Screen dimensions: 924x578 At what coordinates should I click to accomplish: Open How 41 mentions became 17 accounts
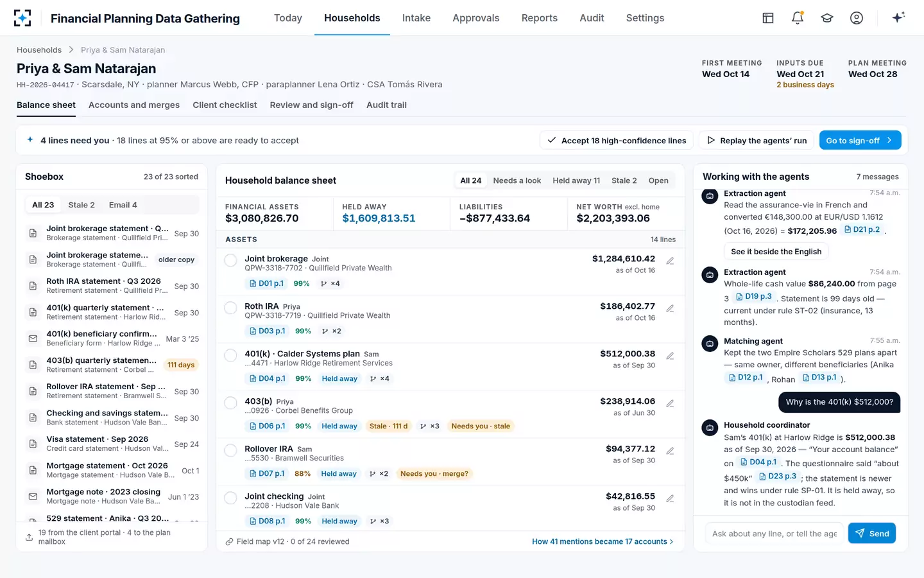pyautogui.click(x=603, y=541)
